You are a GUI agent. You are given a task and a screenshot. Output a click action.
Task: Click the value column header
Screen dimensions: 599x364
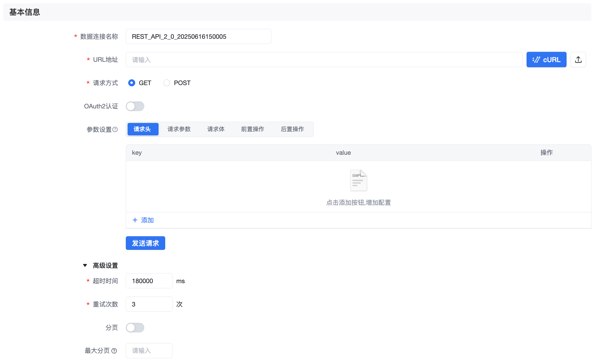(343, 153)
